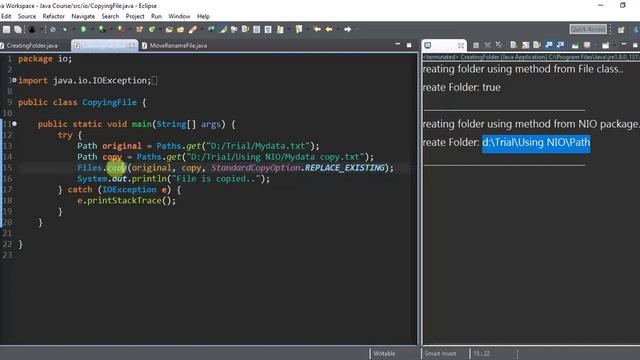Screen dimensions: 640x360
Task: Click highlighted console text d:\Trial\Using NIO\Path
Action: click(x=536, y=142)
